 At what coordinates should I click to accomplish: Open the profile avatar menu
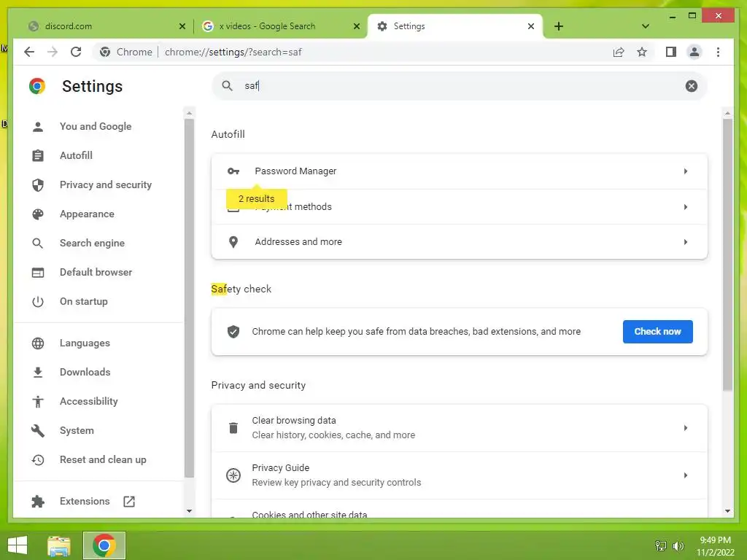point(694,52)
